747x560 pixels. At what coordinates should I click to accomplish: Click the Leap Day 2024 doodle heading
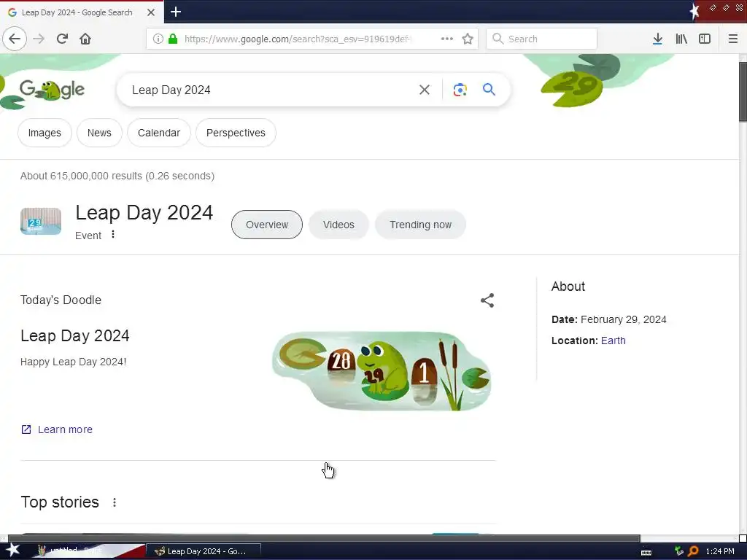75,335
